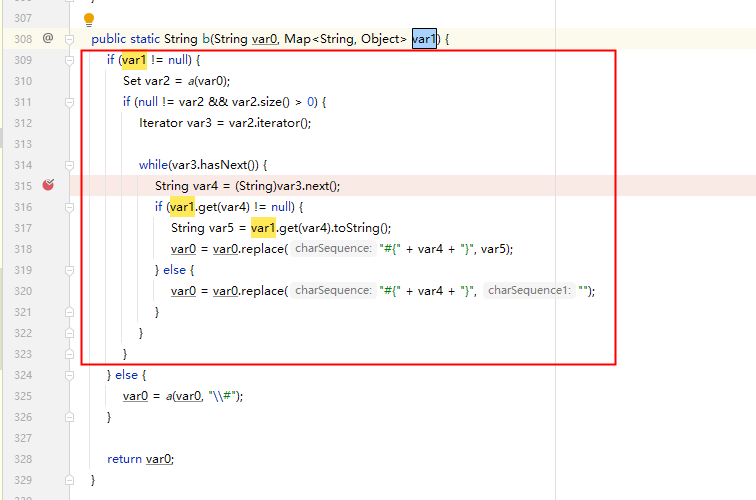Viewport: 756px width, 500px height.
Task: Click var5 argument on line 318
Action: tap(494, 249)
